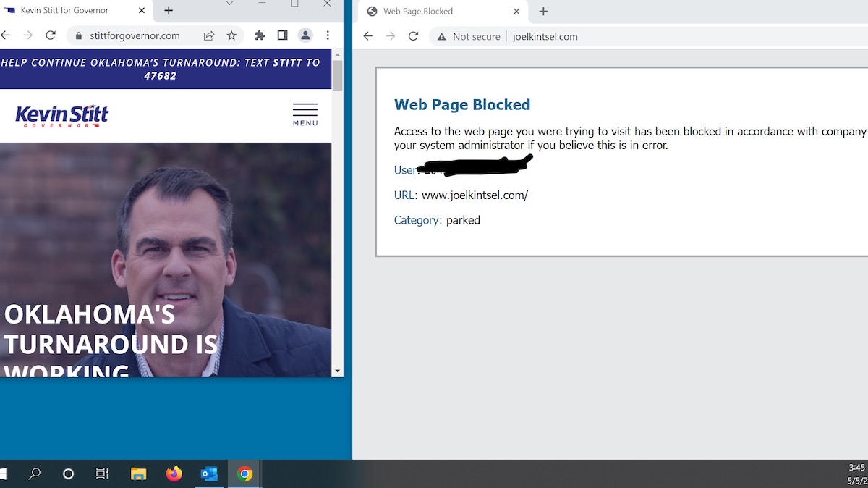Click the Not secure warning indicator
Viewport: 868px width, 488px height.
469,37
